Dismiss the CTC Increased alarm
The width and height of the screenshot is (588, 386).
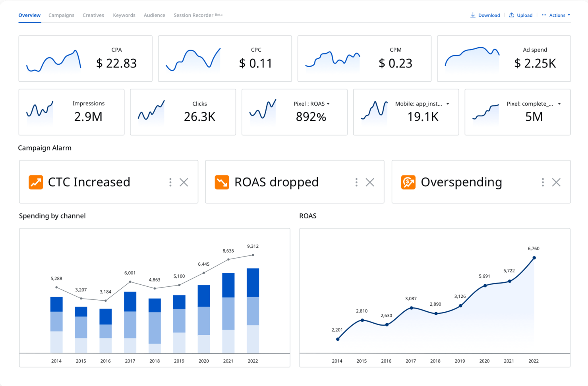click(184, 182)
